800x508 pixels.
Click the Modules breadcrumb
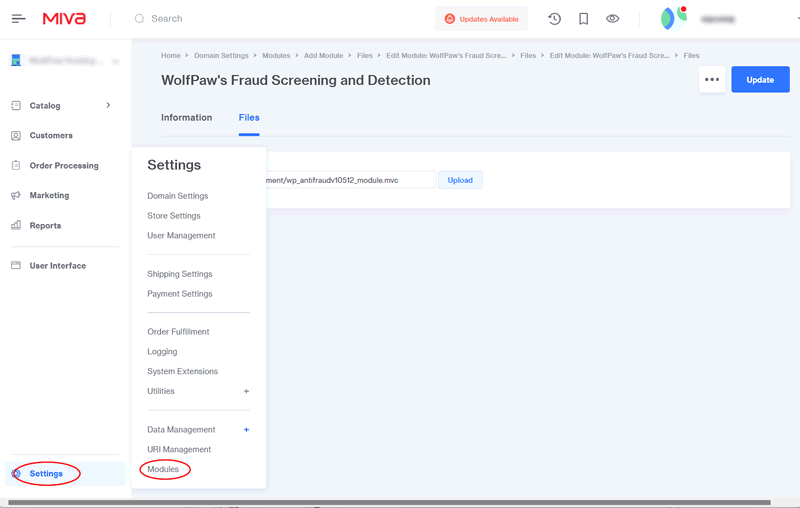(x=276, y=56)
